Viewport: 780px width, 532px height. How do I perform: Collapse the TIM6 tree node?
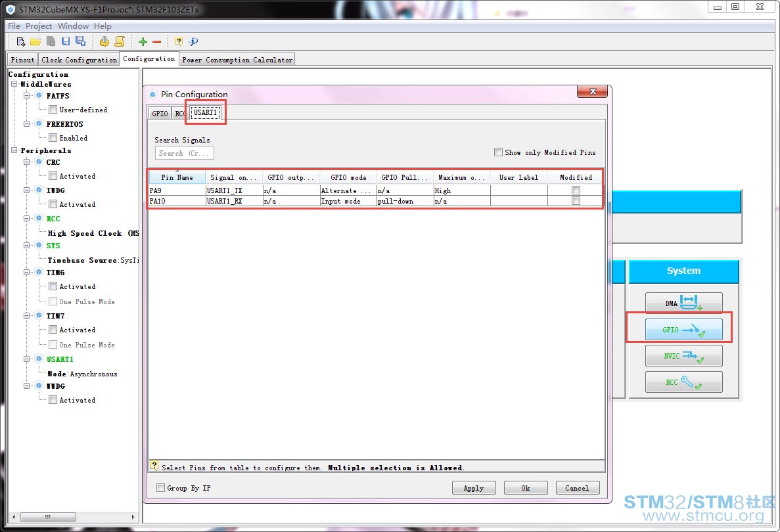click(27, 273)
